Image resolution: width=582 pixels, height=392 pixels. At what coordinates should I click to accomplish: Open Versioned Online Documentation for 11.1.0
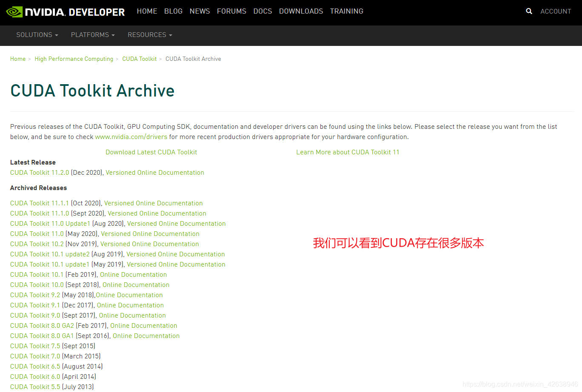click(x=157, y=213)
